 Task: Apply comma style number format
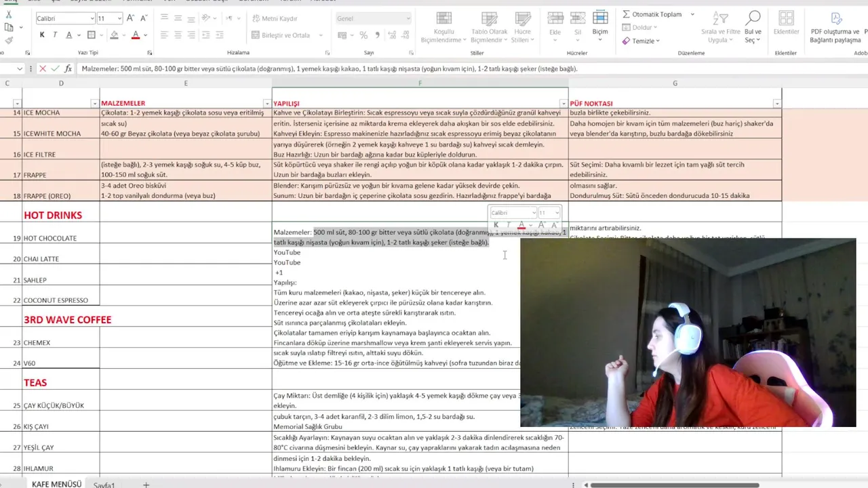pyautogui.click(x=376, y=35)
